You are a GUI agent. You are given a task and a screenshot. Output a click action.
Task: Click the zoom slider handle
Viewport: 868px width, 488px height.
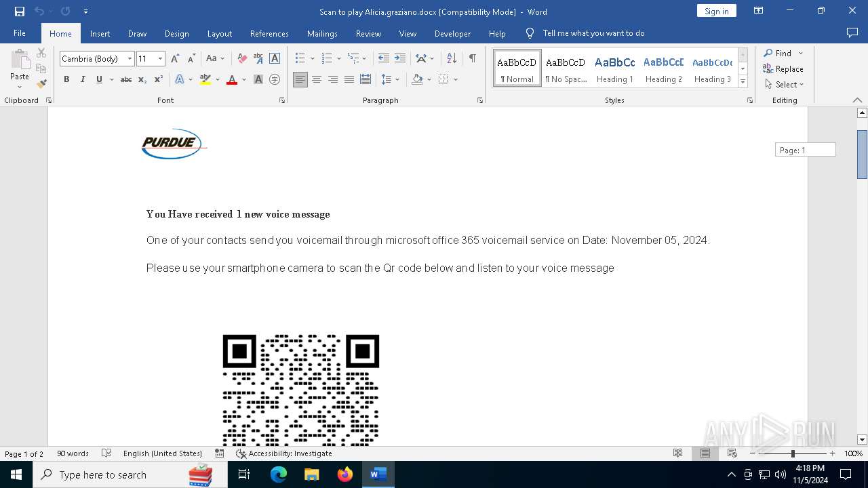pos(793,453)
